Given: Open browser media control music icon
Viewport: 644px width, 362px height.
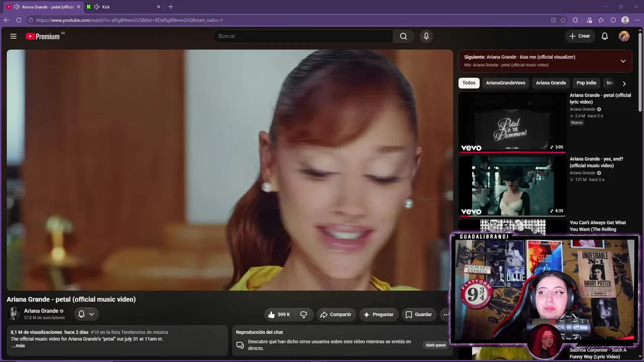Looking at the screenshot, I should point(589,20).
